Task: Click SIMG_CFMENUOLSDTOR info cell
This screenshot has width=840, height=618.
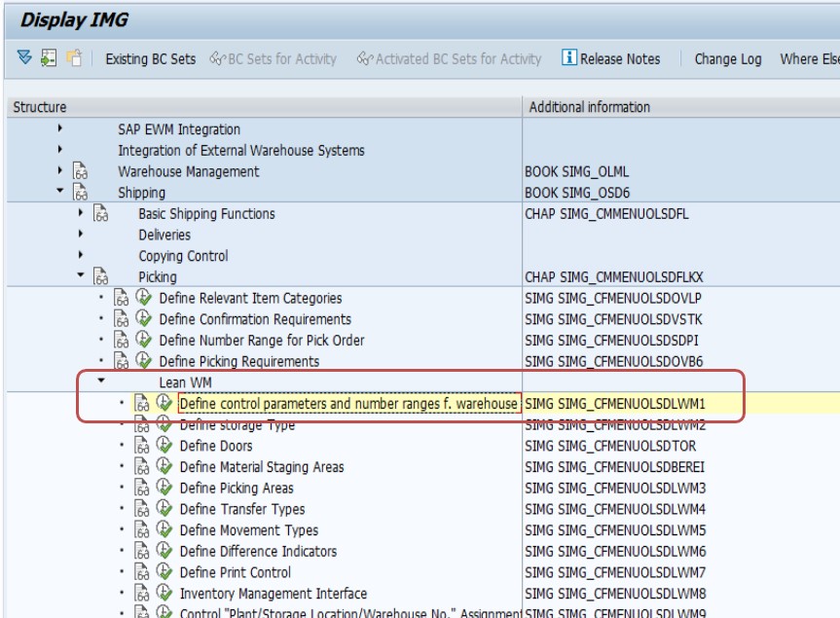Action: pos(610,446)
